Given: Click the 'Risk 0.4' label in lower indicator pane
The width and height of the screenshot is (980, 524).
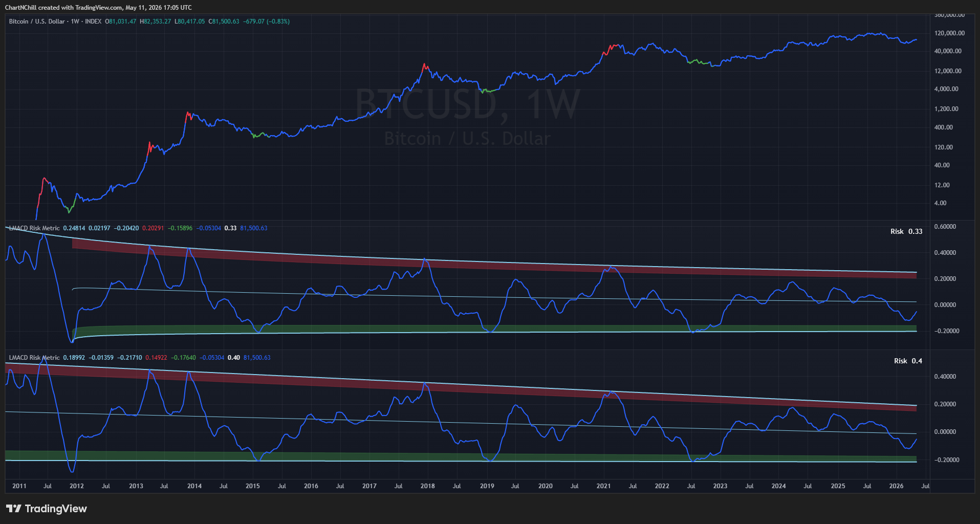Looking at the screenshot, I should point(908,361).
